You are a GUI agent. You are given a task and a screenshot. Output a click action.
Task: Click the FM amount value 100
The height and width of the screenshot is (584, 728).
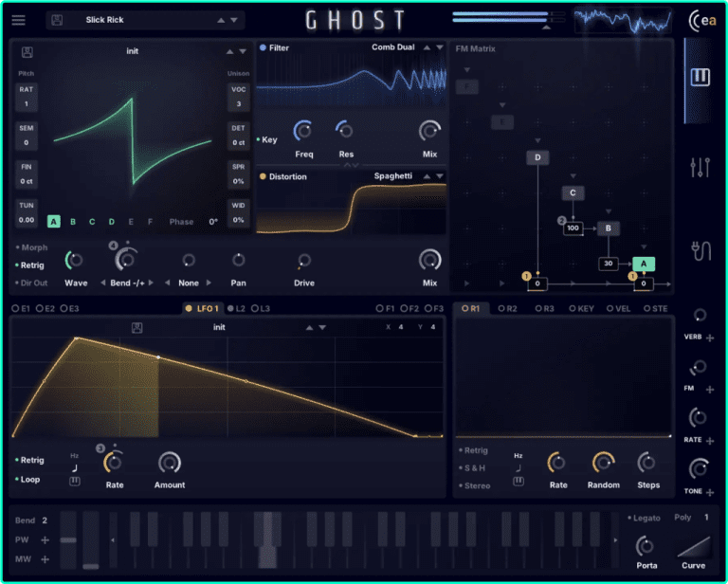click(x=573, y=228)
